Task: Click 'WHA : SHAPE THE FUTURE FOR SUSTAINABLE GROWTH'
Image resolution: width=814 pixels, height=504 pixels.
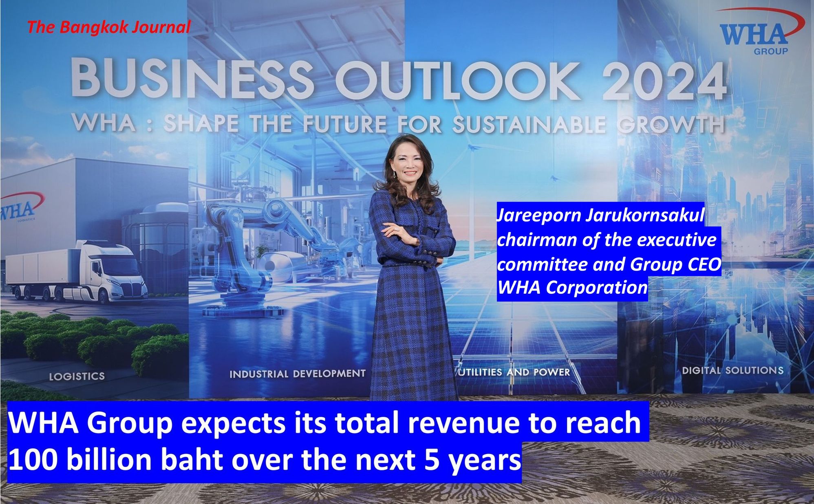Action: pyautogui.click(x=398, y=124)
